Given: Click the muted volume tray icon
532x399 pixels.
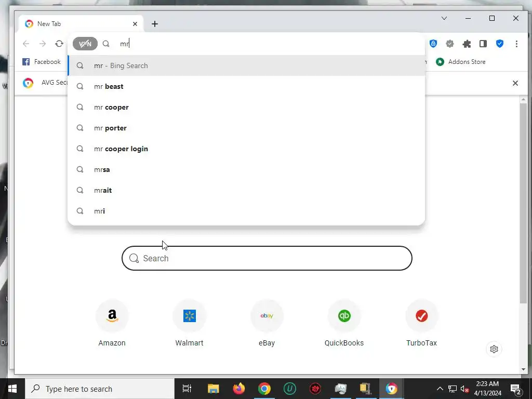Looking at the screenshot, I should (464, 389).
